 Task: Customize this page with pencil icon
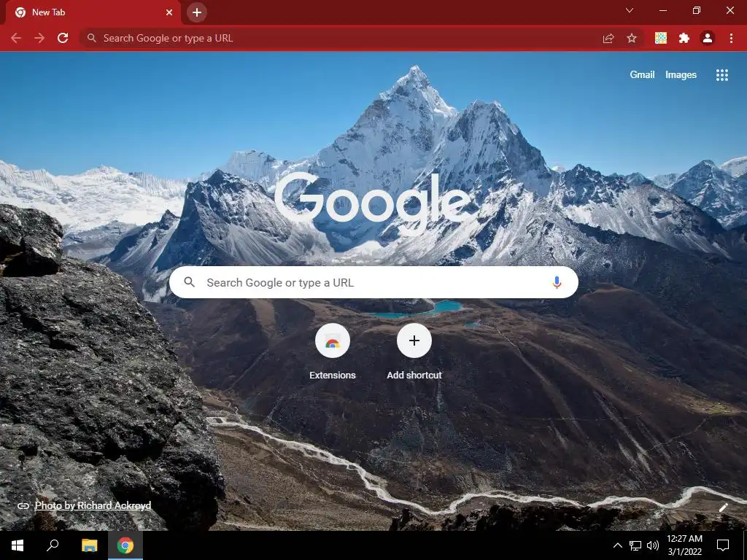tap(723, 507)
